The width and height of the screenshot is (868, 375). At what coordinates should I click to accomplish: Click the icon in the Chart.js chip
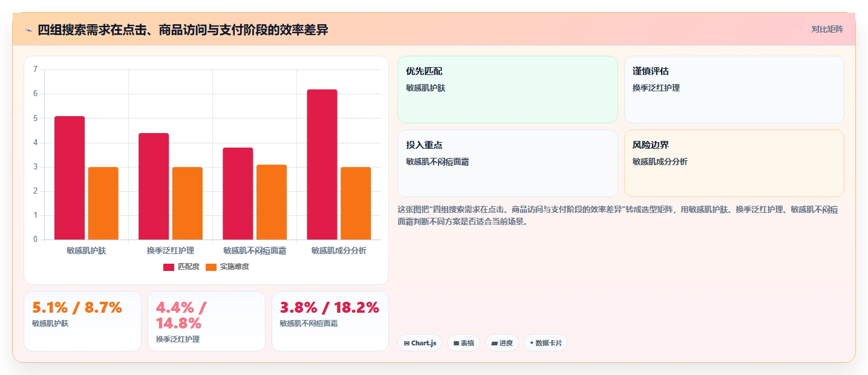click(x=406, y=343)
